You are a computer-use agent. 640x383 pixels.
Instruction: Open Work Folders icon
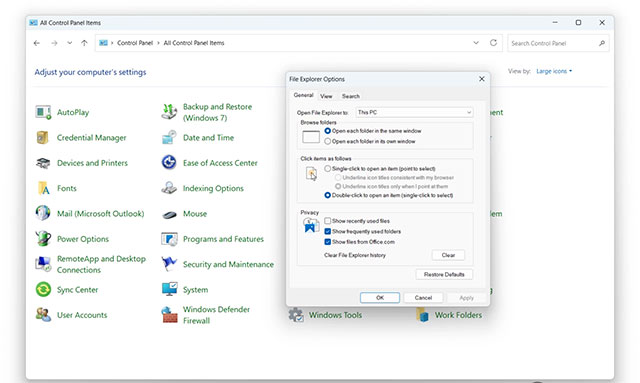(x=422, y=315)
